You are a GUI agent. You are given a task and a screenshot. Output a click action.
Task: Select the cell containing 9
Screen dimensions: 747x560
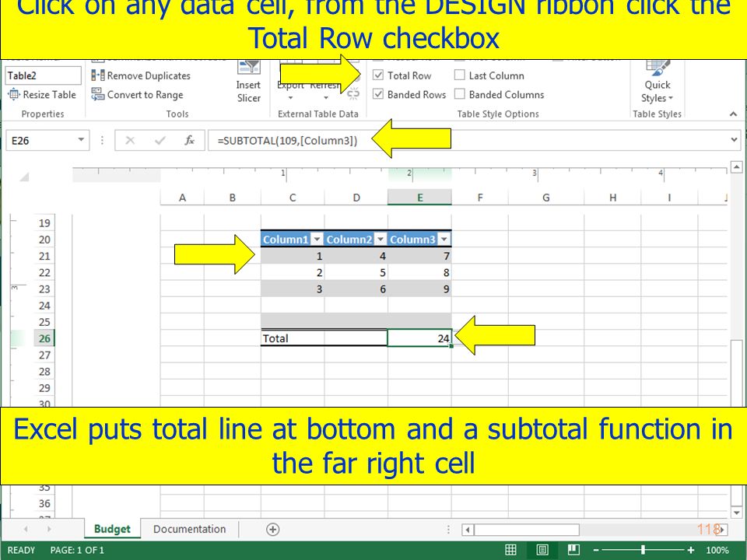pos(419,289)
